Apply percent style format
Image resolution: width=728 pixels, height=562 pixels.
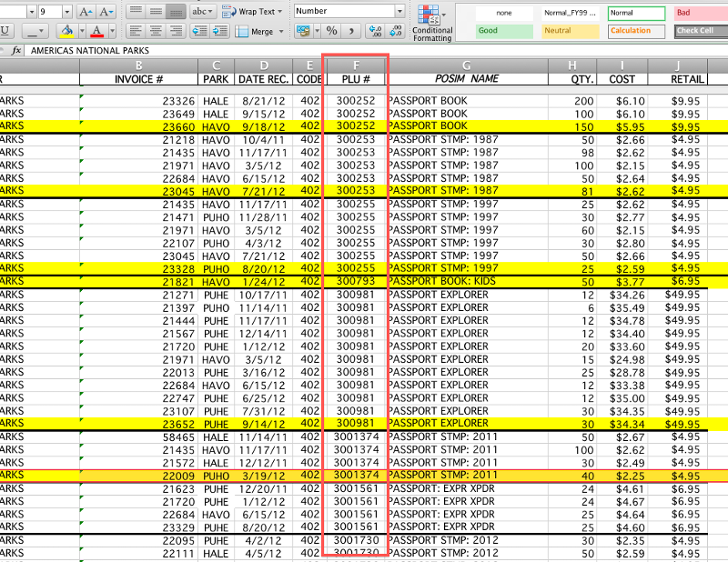tap(331, 31)
